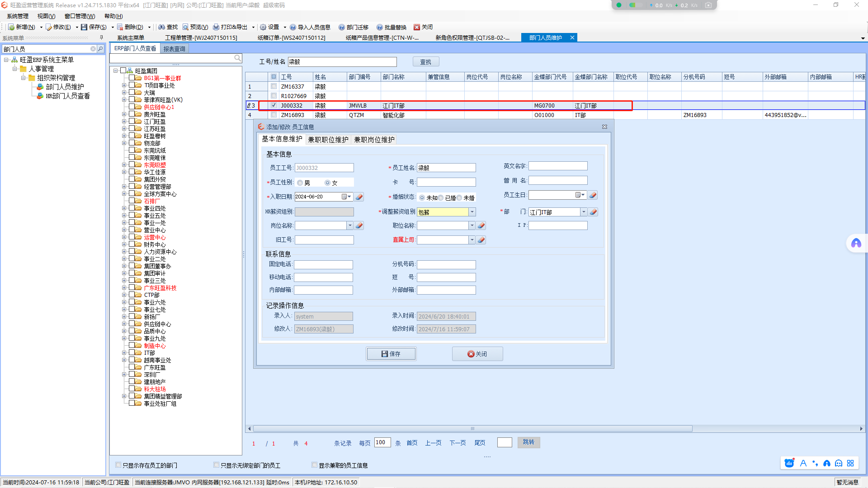The image size is (868, 488).
Task: Uncheck the J000332 row checkbox
Action: (x=274, y=105)
